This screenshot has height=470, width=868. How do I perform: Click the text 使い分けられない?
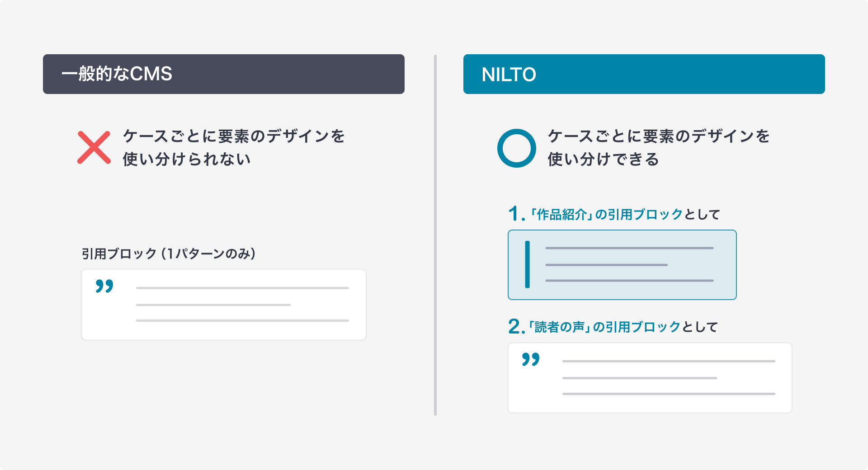point(186,159)
